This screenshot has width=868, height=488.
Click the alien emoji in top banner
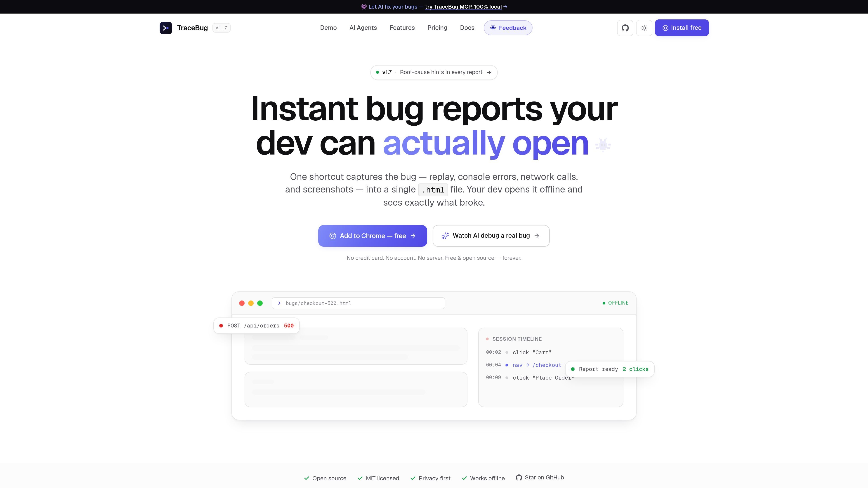(363, 7)
